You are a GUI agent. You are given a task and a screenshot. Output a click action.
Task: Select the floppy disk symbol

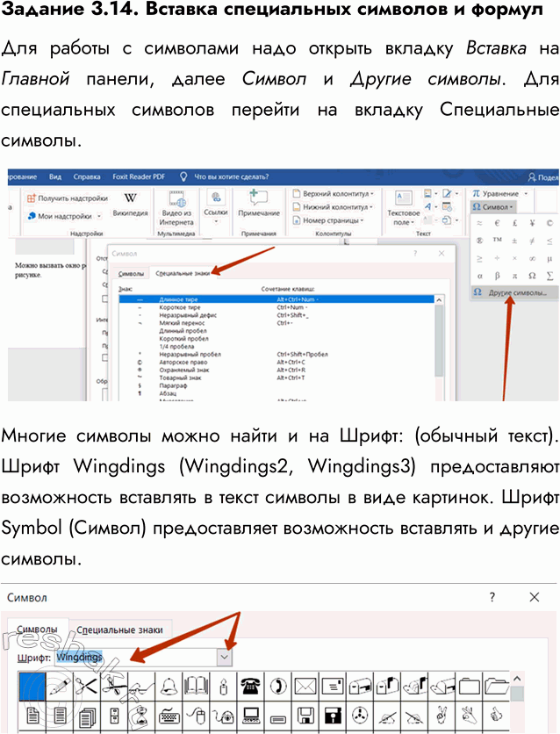pyautogui.click(x=305, y=716)
